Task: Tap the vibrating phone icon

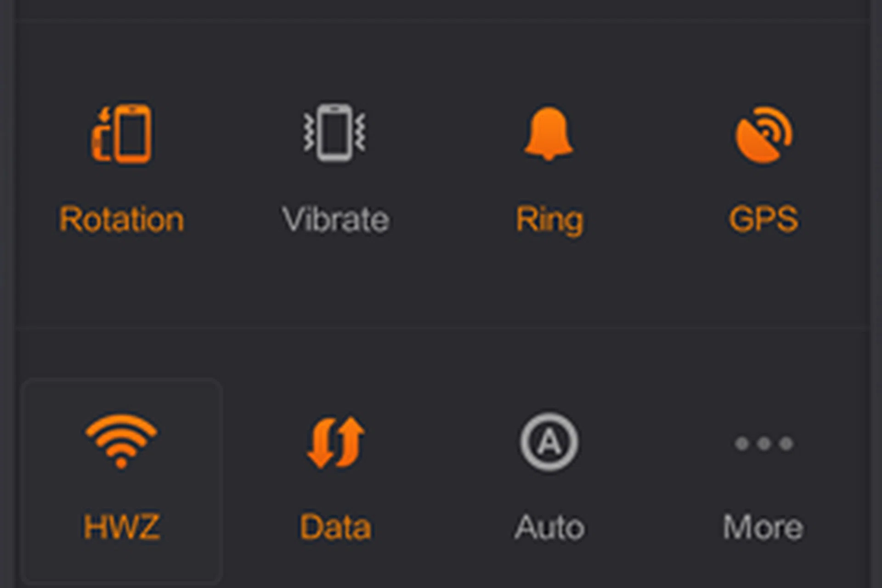Action: tap(335, 133)
